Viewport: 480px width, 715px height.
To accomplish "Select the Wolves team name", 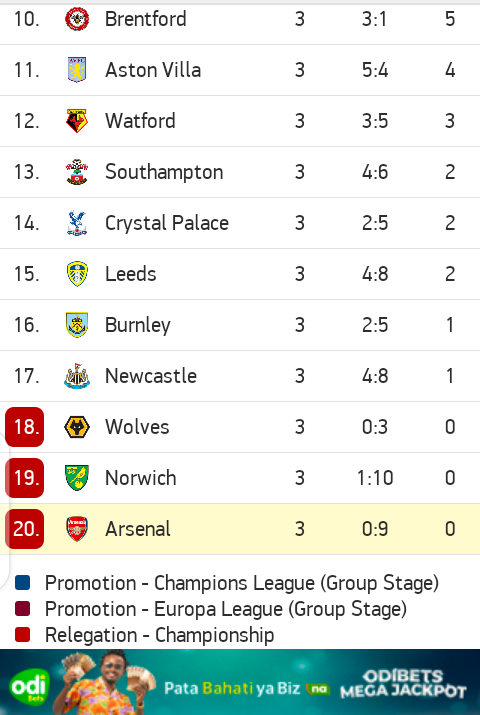I will [x=137, y=427].
